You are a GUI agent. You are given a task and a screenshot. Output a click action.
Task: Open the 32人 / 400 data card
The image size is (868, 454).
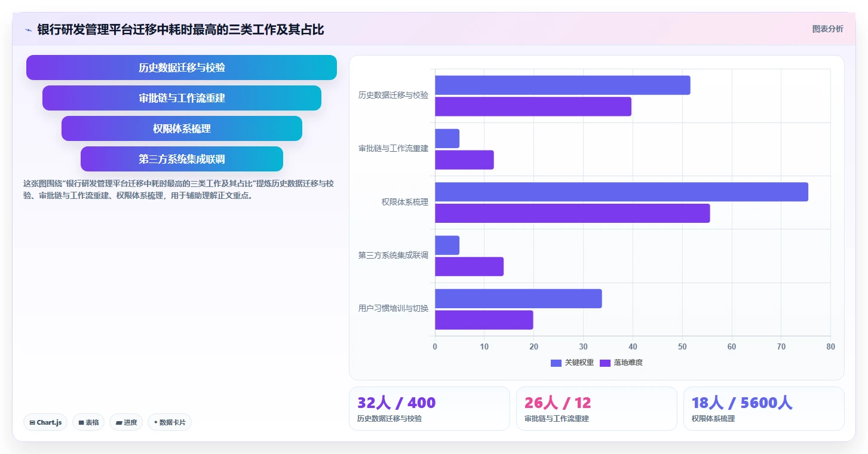tap(430, 409)
